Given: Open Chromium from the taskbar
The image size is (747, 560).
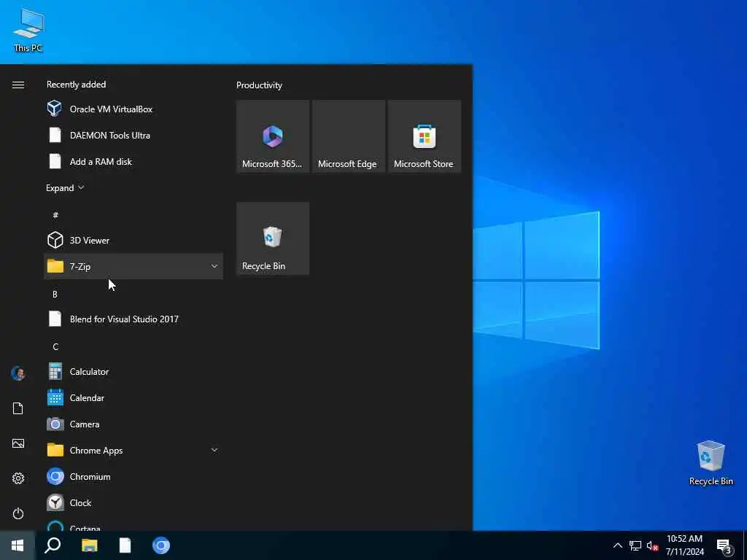Looking at the screenshot, I should (161, 545).
